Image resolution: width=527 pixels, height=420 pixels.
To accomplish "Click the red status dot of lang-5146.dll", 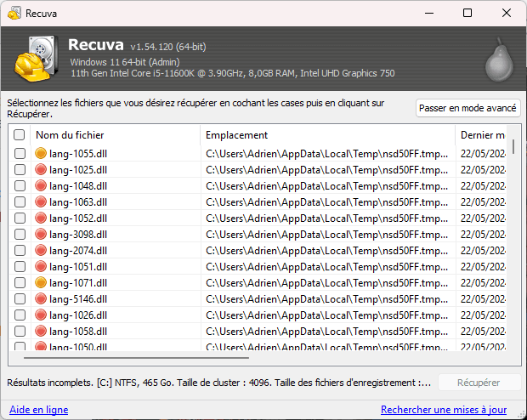I will click(41, 298).
